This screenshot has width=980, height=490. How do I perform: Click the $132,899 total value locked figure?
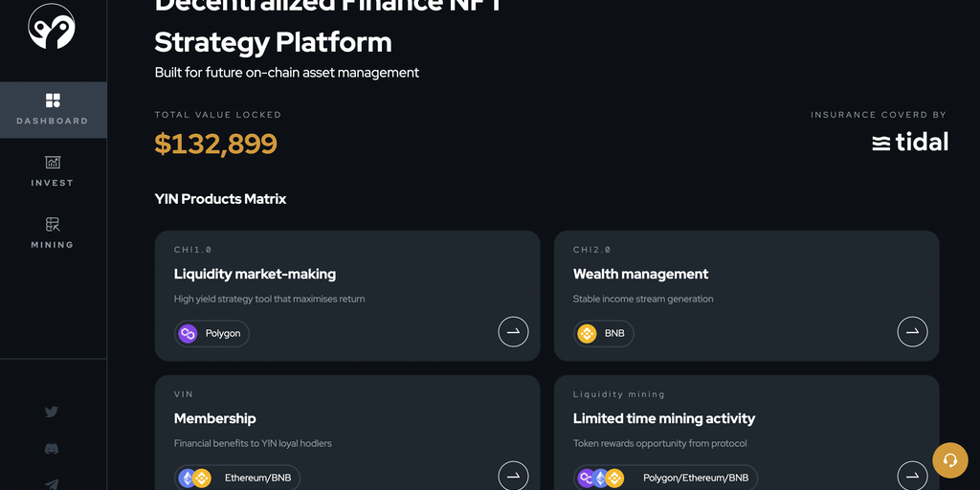point(216,144)
